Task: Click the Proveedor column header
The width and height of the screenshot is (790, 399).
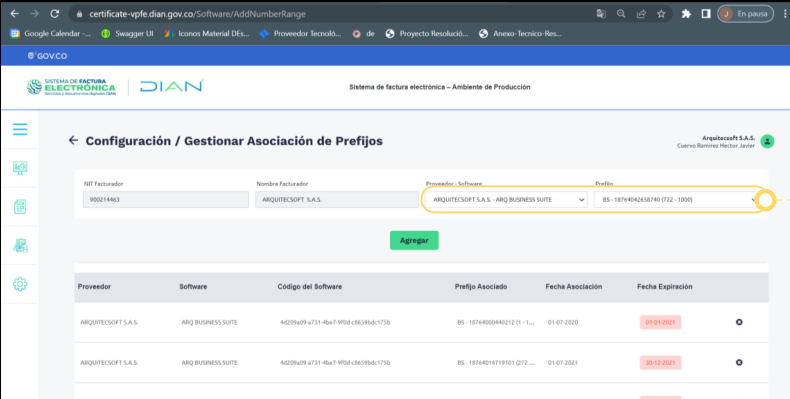Action: tap(94, 287)
